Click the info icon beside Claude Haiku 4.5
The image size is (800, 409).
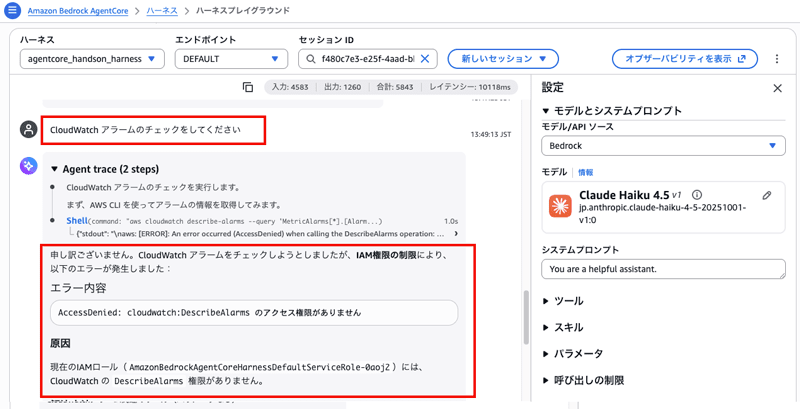[697, 195]
